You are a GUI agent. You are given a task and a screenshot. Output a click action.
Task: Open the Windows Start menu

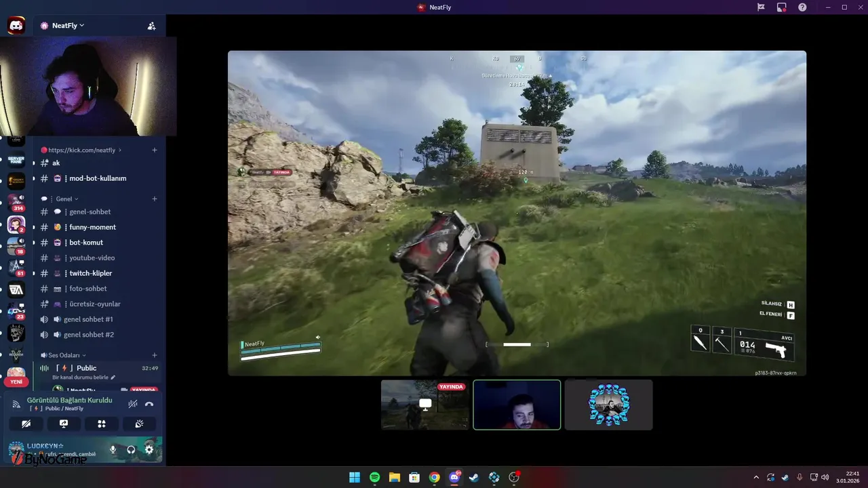coord(355,477)
